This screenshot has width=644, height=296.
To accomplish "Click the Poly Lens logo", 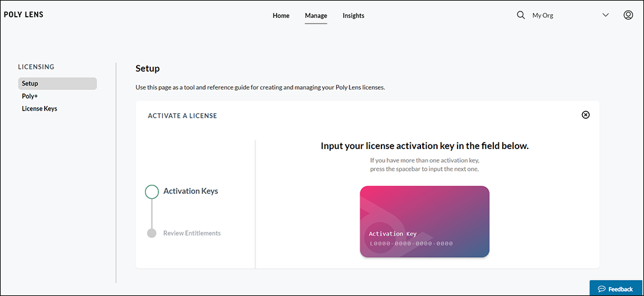I will (24, 15).
